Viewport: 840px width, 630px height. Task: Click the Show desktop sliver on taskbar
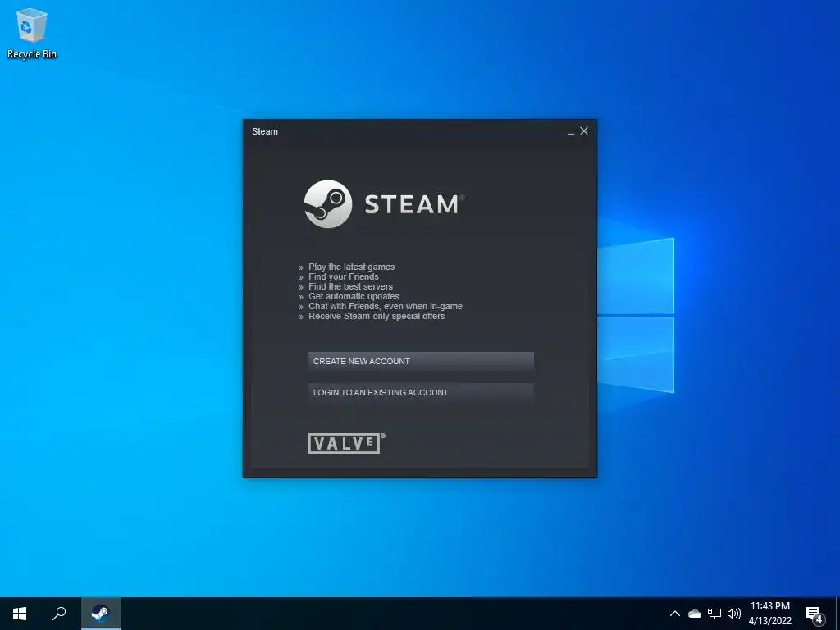pos(838,614)
